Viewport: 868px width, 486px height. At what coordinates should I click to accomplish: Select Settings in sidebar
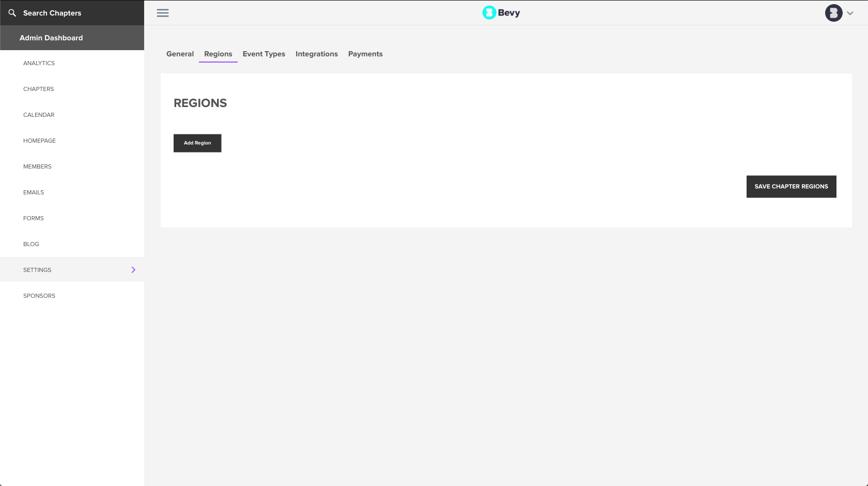coord(72,270)
